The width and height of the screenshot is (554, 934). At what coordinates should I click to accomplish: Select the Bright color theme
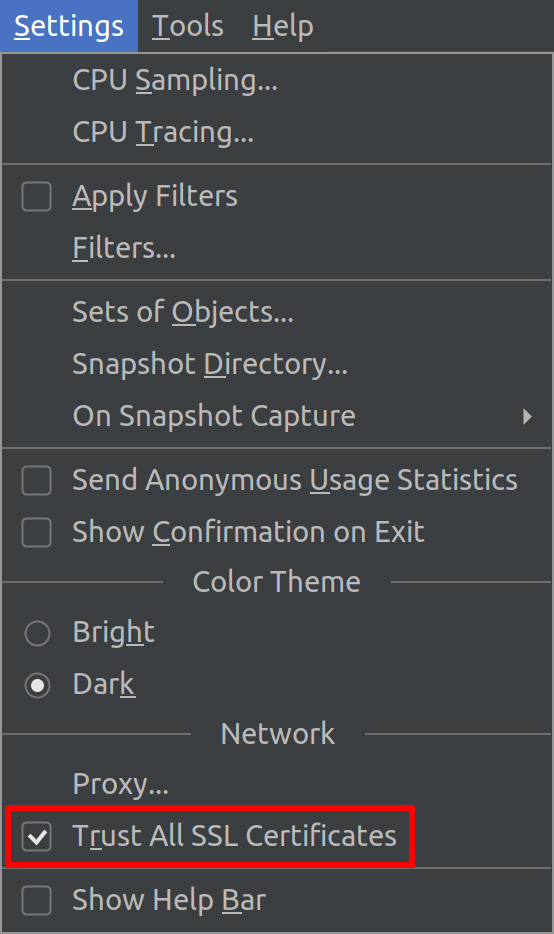point(37,633)
